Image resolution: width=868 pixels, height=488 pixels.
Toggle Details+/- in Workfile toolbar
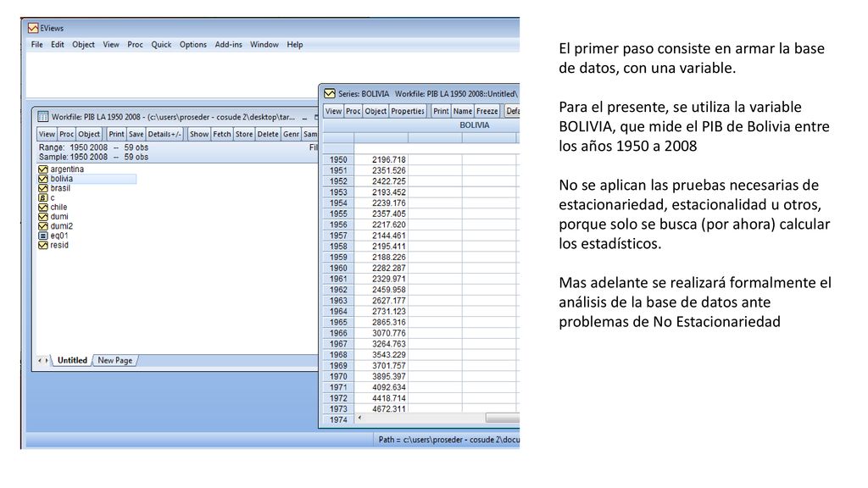[x=164, y=134]
